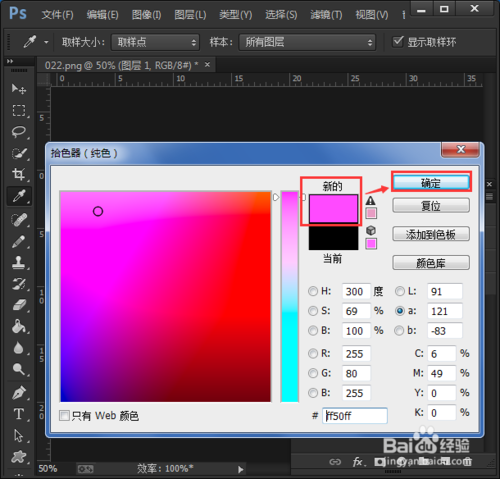Open the 样本 所有图层 dropdown
Screen dimensions: 500x479
click(x=307, y=42)
